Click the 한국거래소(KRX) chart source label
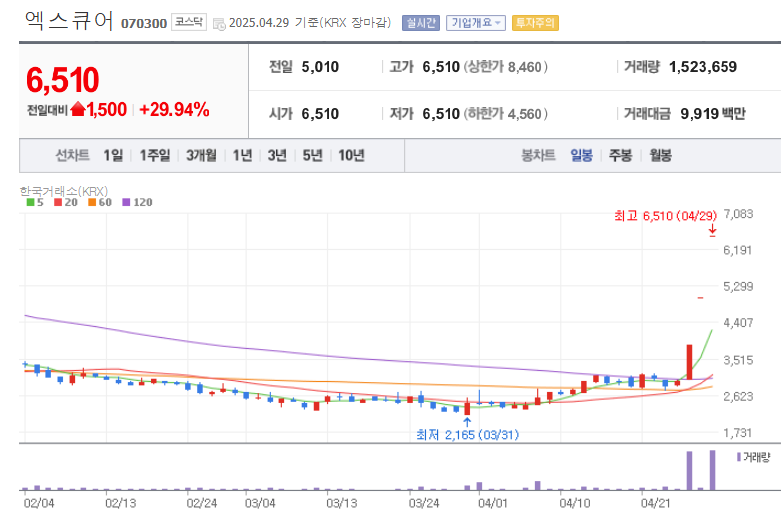This screenshot has height=529, width=781. click(64, 191)
